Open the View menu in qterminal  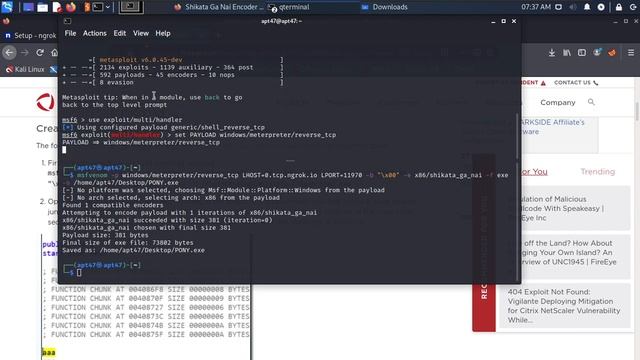coord(141,33)
